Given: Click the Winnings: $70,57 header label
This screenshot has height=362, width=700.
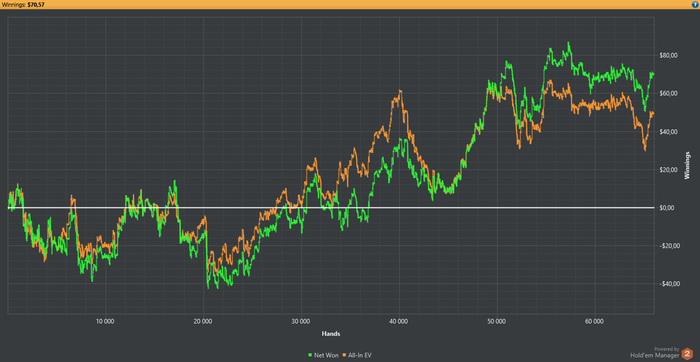Looking at the screenshot, I should [x=24, y=4].
